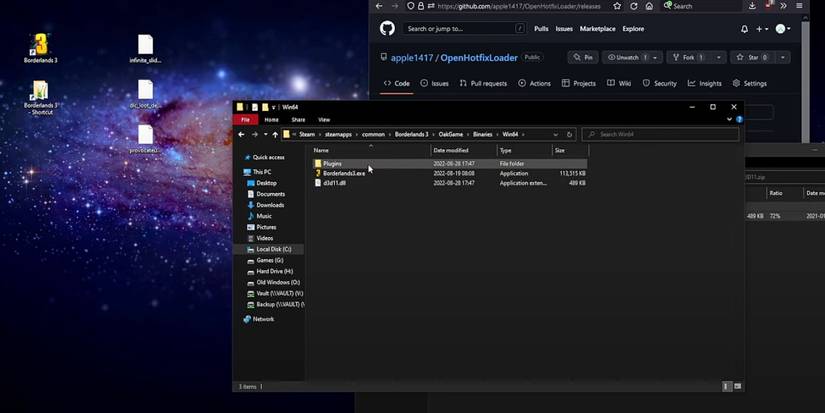Screen dimensions: 825x413
Task: Select the d3d11.dll file
Action: coord(450,183)
